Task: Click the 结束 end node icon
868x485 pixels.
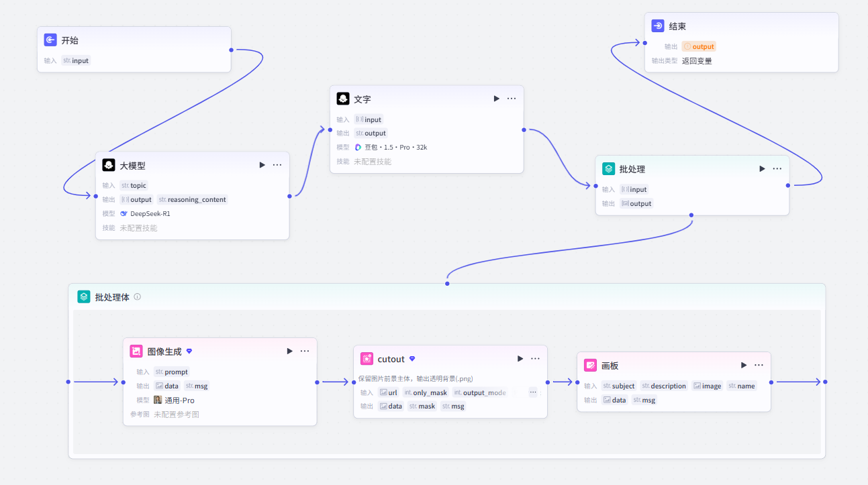Action: (658, 26)
